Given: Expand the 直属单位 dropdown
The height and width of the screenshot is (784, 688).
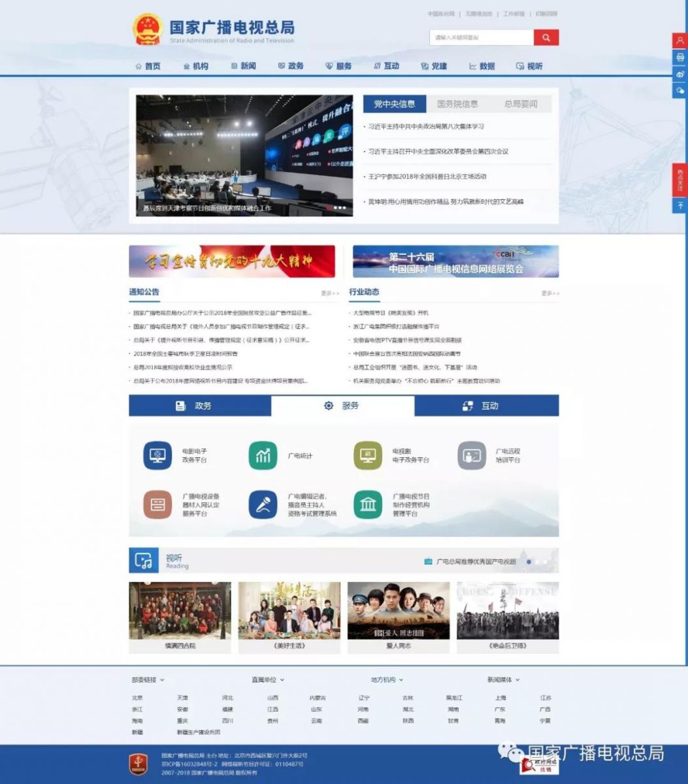Looking at the screenshot, I should [268, 680].
